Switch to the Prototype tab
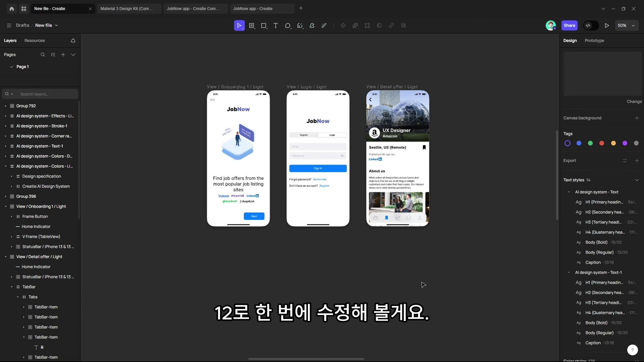 (x=594, y=41)
